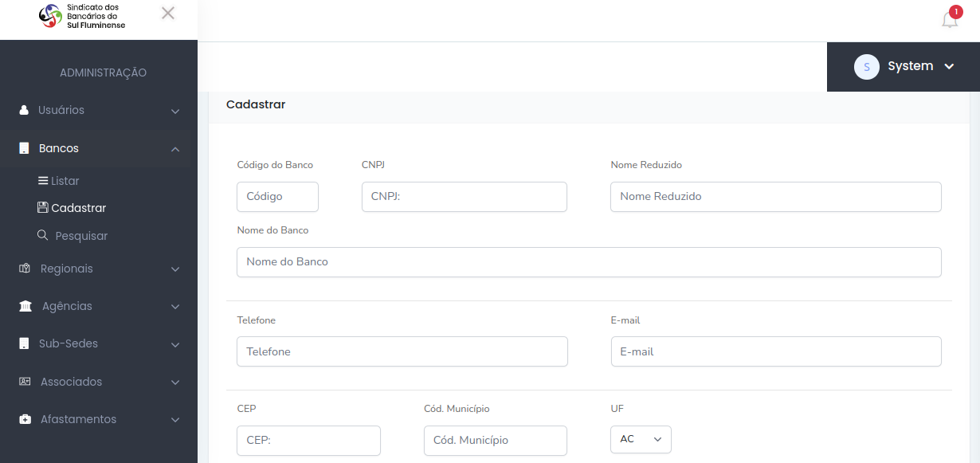
Task: Click the System user avatar
Action: pyautogui.click(x=867, y=67)
